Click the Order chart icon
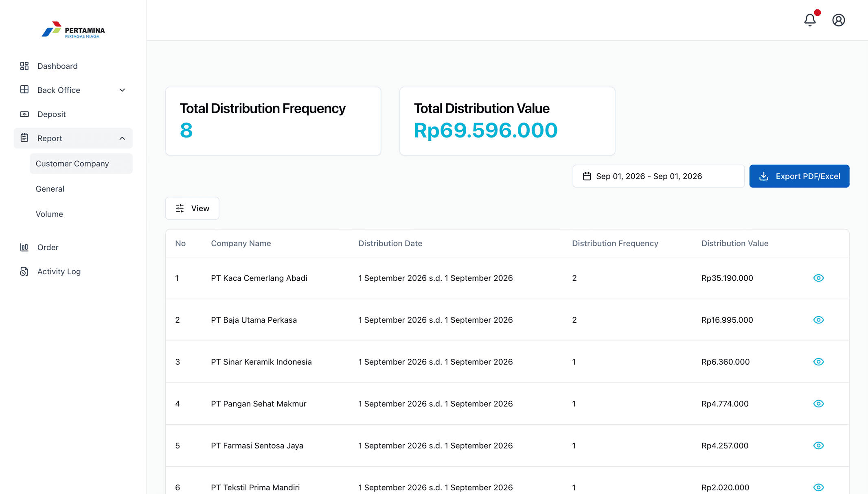868x494 pixels. tap(24, 247)
